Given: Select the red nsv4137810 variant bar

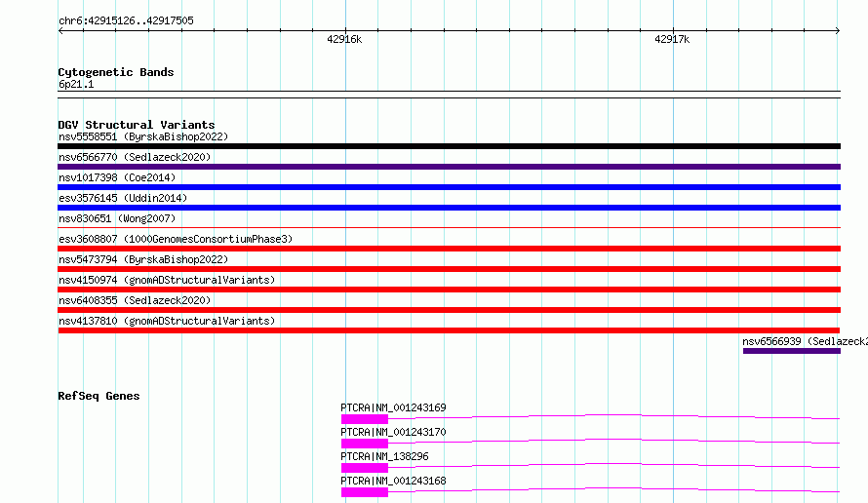Looking at the screenshot, I should point(449,330).
